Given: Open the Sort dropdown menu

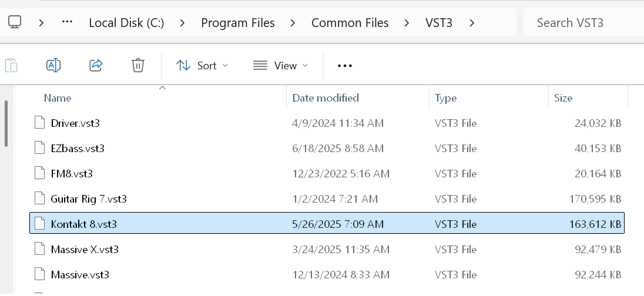Looking at the screenshot, I should 202,66.
